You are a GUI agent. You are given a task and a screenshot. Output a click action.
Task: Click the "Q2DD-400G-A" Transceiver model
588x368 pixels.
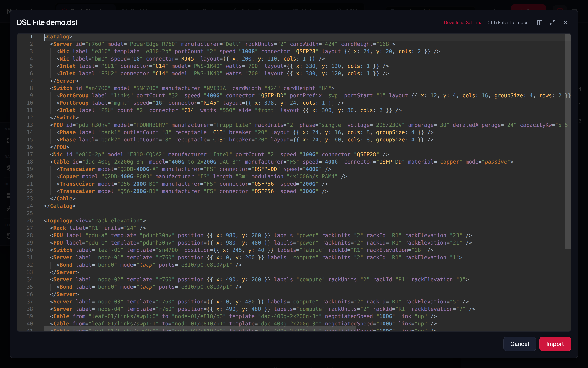[x=138, y=169]
